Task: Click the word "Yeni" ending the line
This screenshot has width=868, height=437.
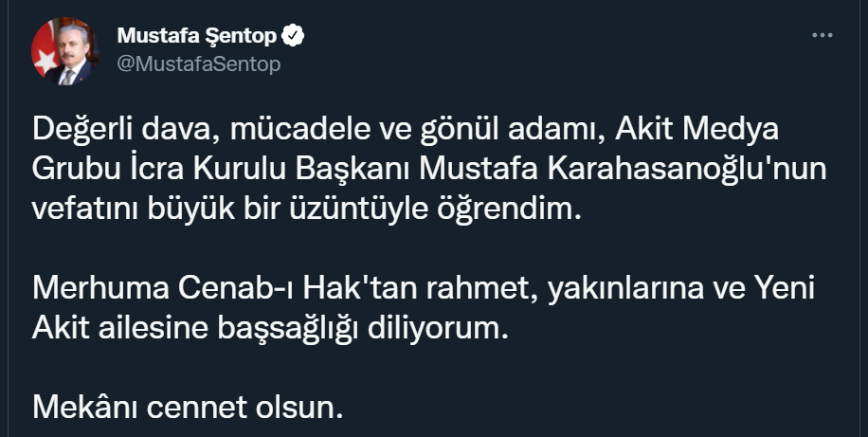Action: pyautogui.click(x=787, y=287)
